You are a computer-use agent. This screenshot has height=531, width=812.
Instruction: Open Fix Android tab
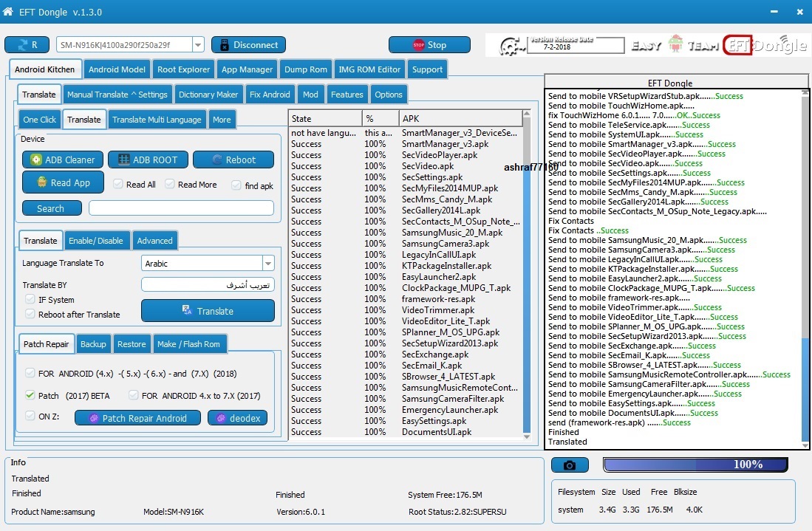pyautogui.click(x=270, y=95)
